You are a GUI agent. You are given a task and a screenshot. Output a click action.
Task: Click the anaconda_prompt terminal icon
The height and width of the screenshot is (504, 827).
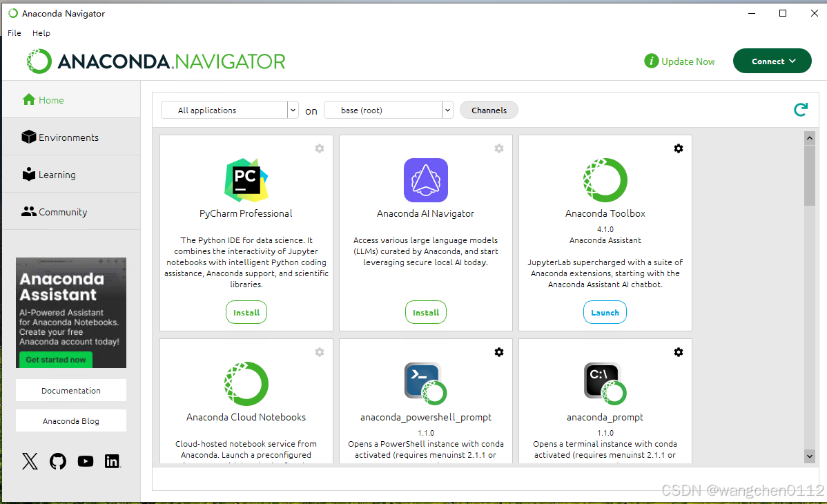(605, 384)
